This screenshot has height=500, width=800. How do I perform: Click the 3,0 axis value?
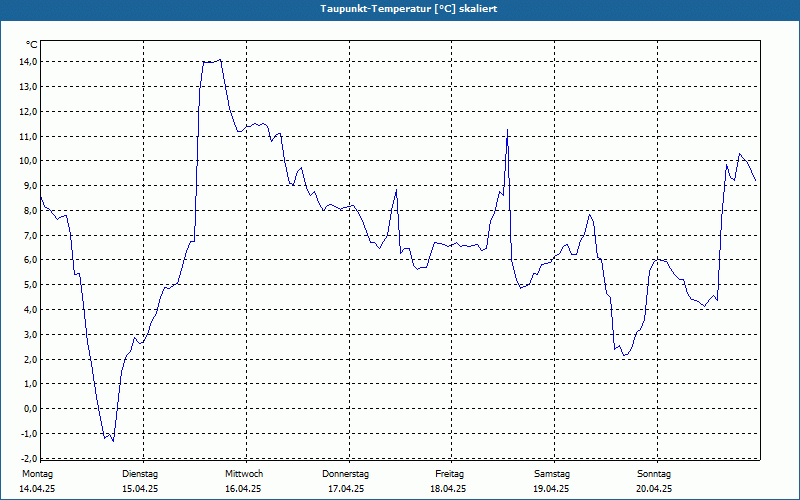[x=30, y=334]
